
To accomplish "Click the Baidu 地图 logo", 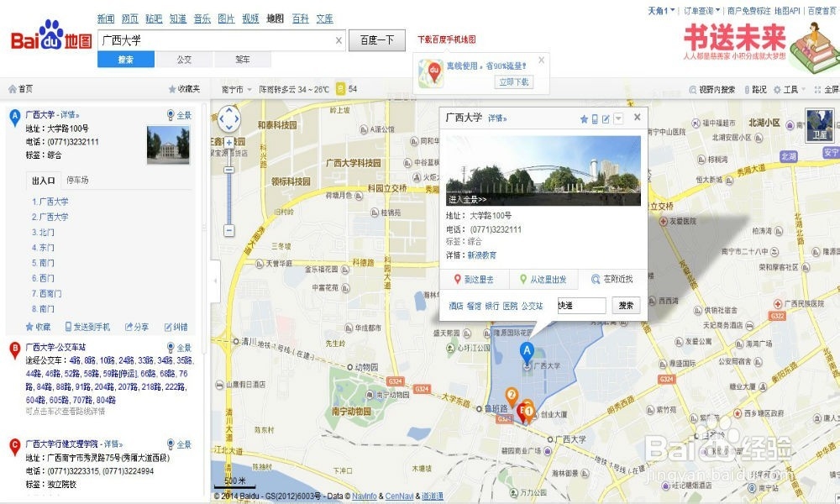I will pos(51,36).
